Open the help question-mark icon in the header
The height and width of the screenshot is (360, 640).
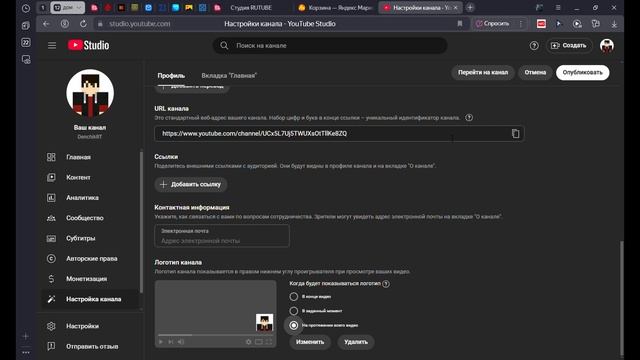pos(534,46)
